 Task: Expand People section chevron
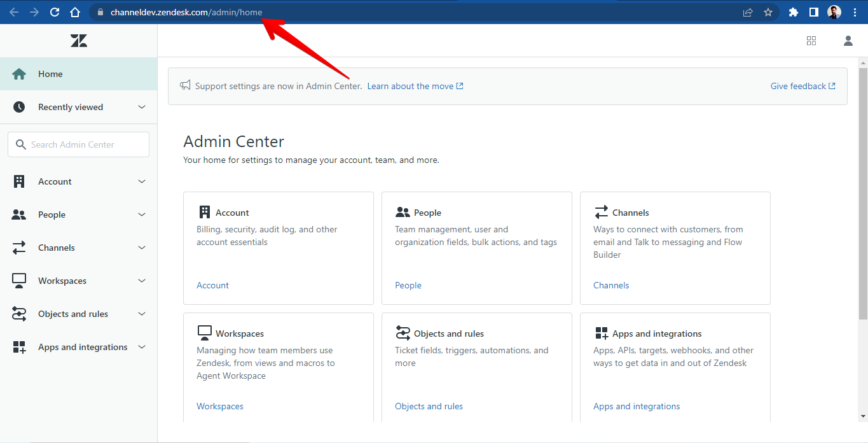pyautogui.click(x=142, y=214)
